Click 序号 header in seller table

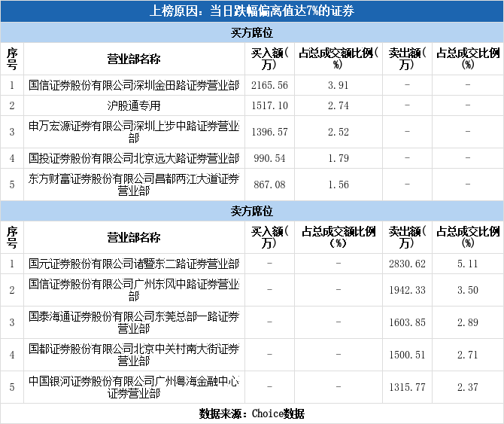click(x=12, y=237)
